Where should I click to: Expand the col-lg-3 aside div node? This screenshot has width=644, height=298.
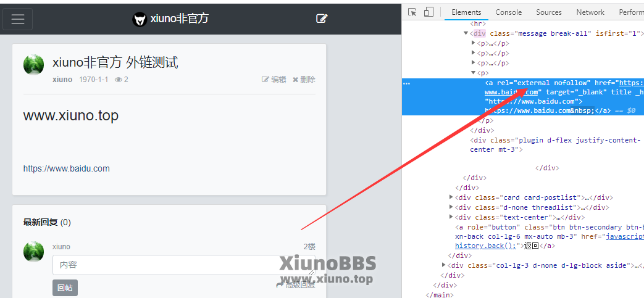(444, 265)
